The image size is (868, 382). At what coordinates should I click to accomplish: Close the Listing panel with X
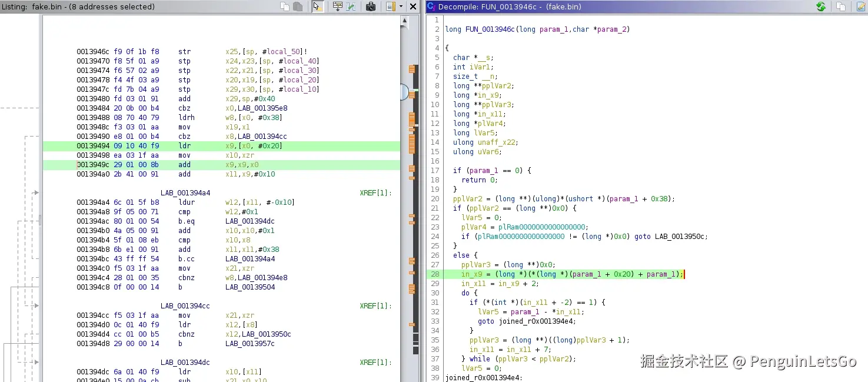point(414,6)
